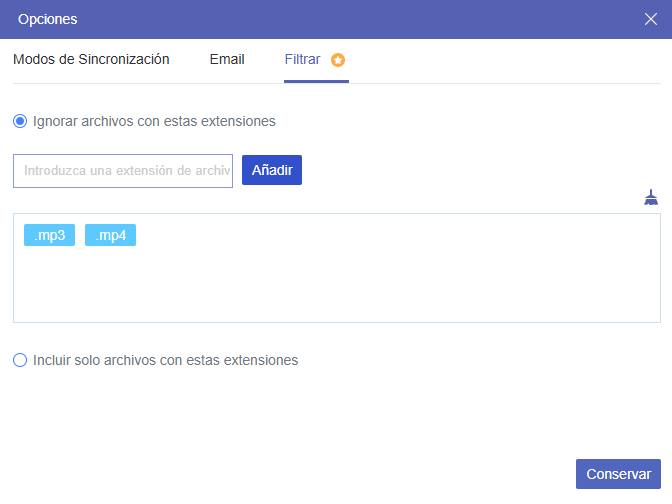Enable the "Incluir solo archivos" radio button

pyautogui.click(x=20, y=360)
